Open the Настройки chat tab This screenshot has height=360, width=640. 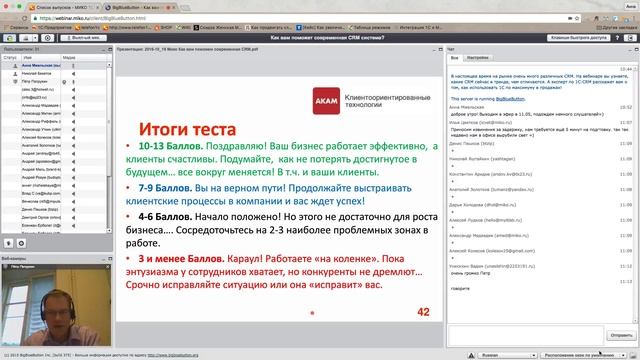(x=477, y=58)
